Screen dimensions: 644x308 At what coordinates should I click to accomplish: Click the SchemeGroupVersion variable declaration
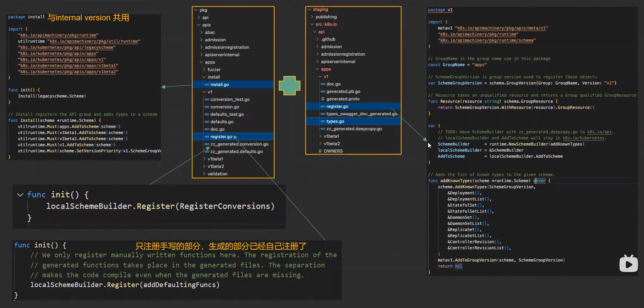tap(460, 83)
